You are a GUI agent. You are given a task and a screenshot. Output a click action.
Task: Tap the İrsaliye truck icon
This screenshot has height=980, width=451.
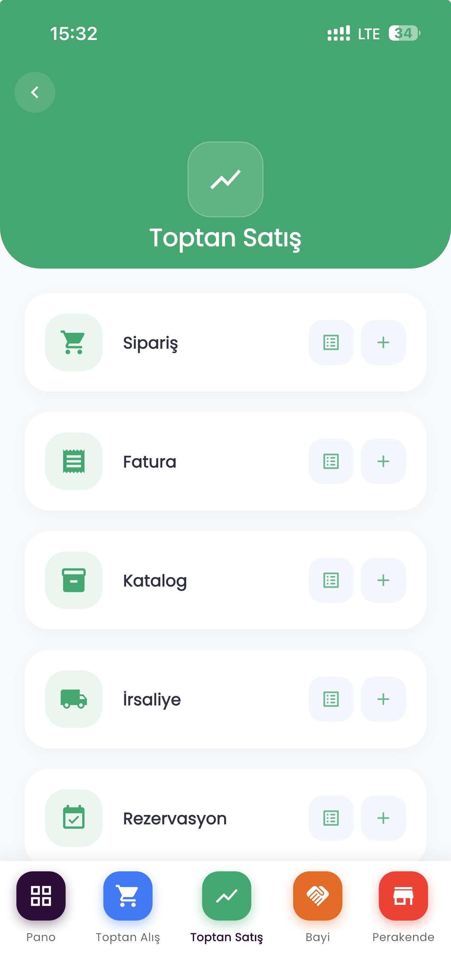click(x=74, y=699)
